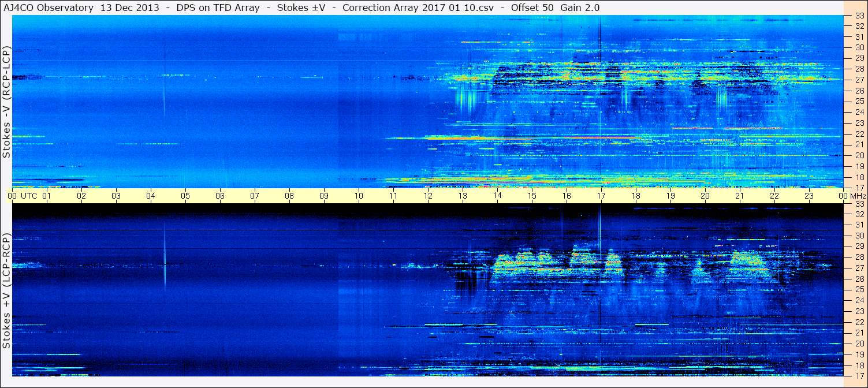Select 21 MHz label on Stokes +V panel
Viewport: 868px width, 388px height.
[x=859, y=333]
